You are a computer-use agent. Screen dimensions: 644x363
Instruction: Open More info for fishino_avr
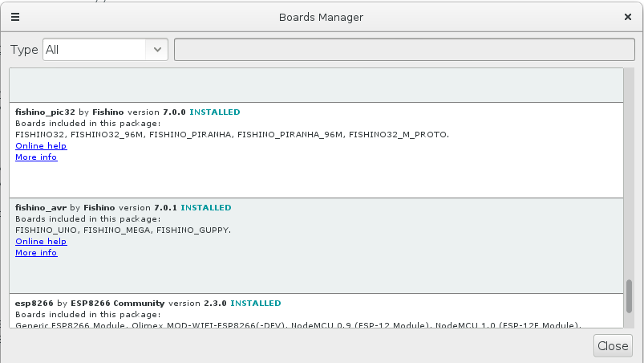(36, 253)
